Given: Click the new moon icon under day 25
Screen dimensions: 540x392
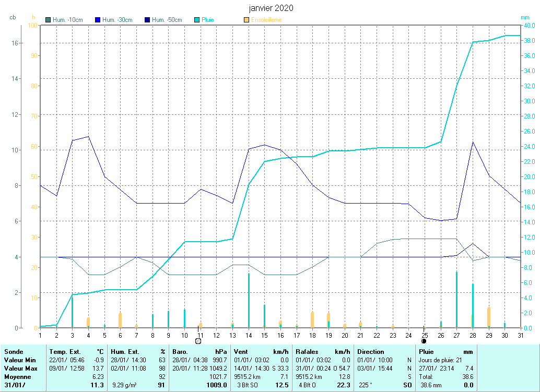Looking at the screenshot, I should [424, 341].
